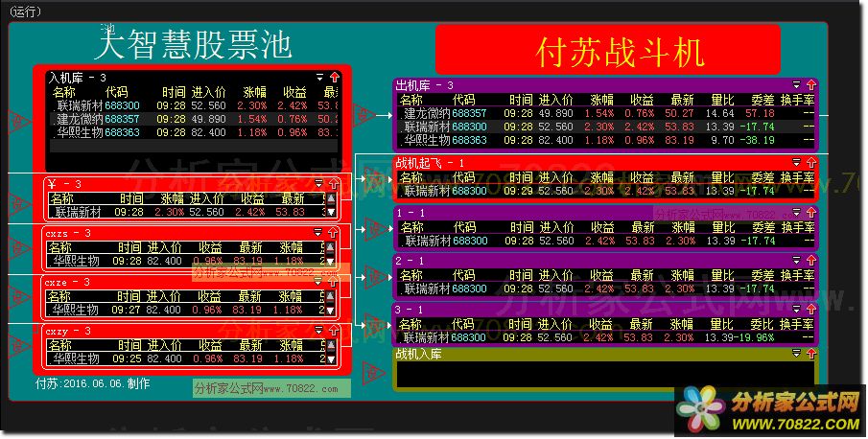This screenshot has width=868, height=439.
Task: Open the dropdown menu of cxzy panel
Action: tap(318, 331)
